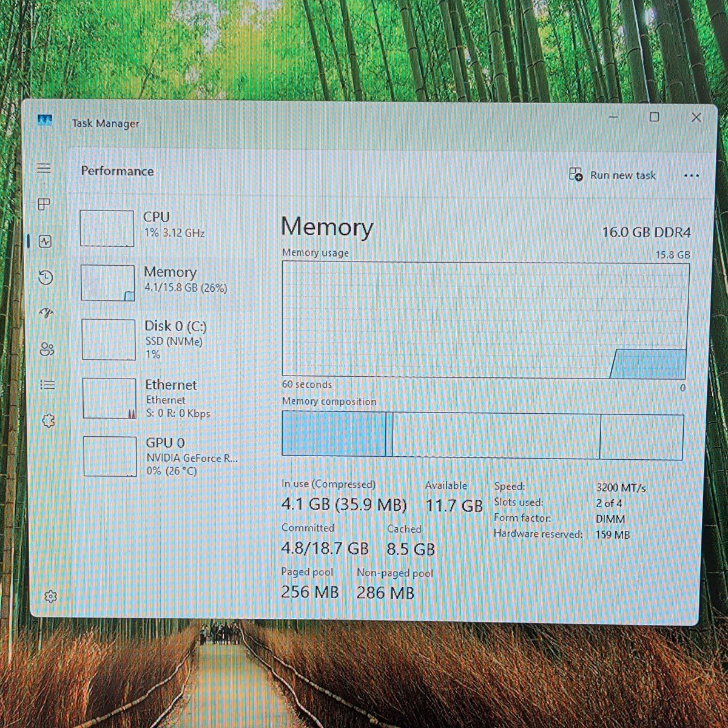Open the three-dots more options menu
The height and width of the screenshot is (728, 728).
click(x=691, y=176)
